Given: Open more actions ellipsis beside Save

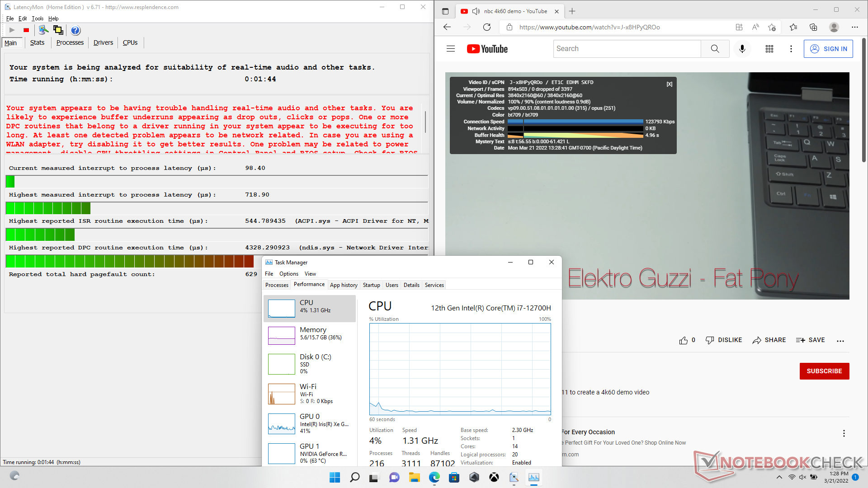Looking at the screenshot, I should (840, 341).
